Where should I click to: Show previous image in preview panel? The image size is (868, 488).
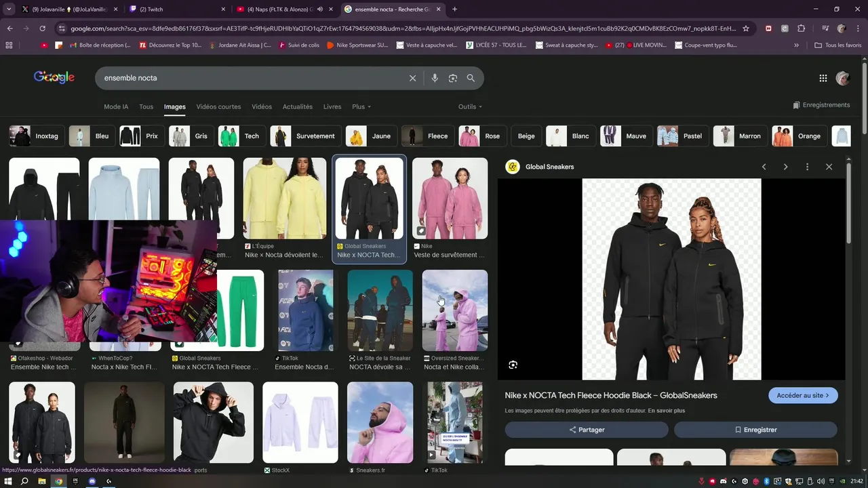[x=764, y=167]
